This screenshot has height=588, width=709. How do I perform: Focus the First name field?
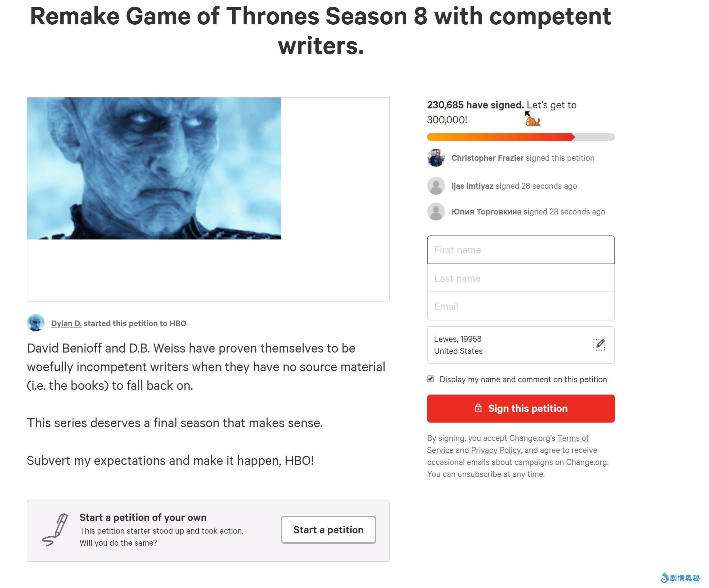coord(520,250)
